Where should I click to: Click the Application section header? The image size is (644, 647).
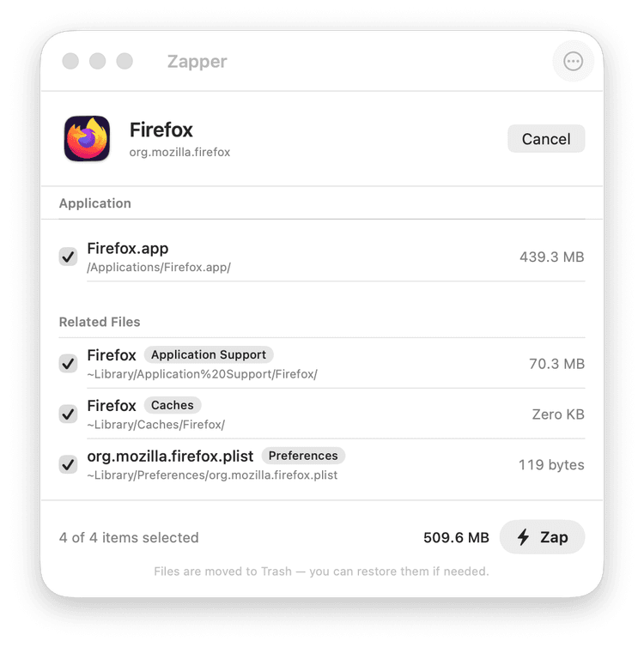[x=95, y=203]
